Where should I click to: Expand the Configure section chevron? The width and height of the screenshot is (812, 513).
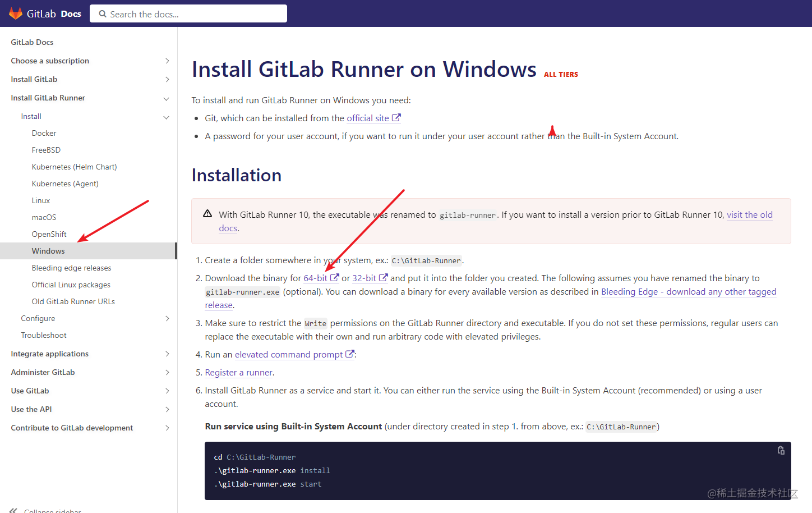coord(167,318)
